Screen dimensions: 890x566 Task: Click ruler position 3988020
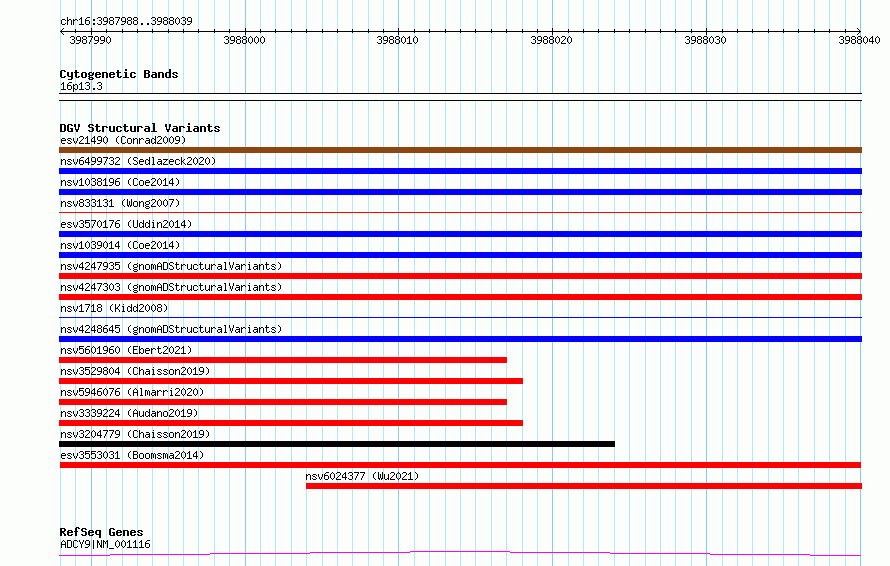tap(551, 40)
